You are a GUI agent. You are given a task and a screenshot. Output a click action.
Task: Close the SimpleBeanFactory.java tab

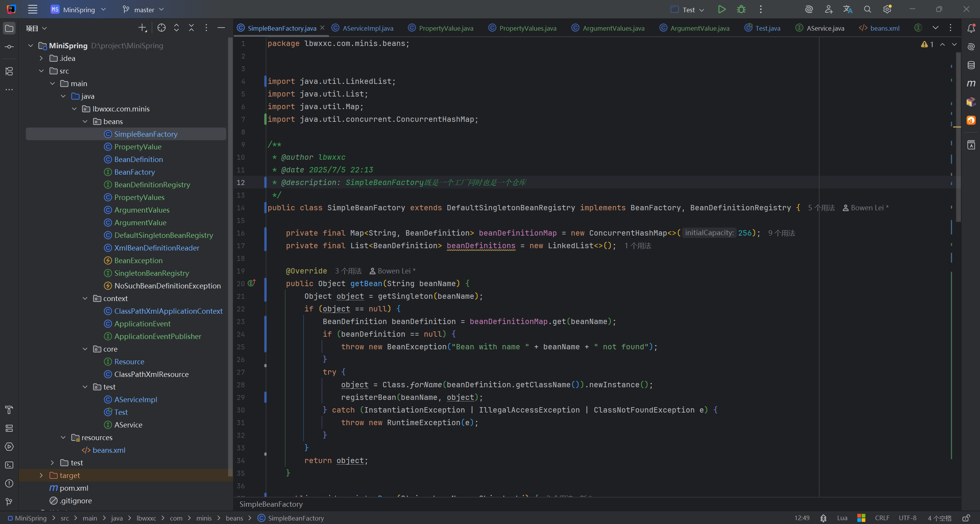pos(322,28)
